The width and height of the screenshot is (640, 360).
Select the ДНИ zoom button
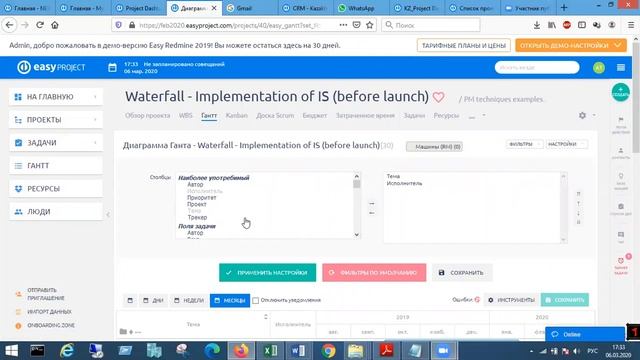(153, 300)
